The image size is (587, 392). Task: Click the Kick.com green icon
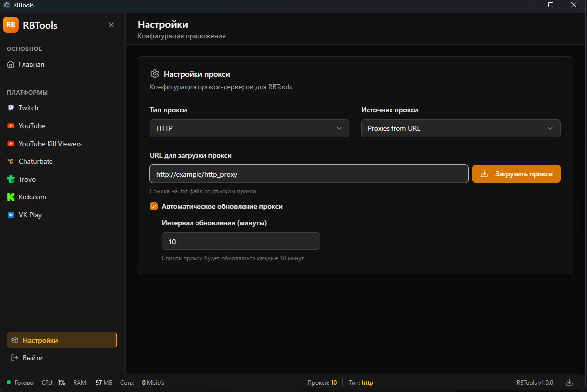click(x=11, y=197)
